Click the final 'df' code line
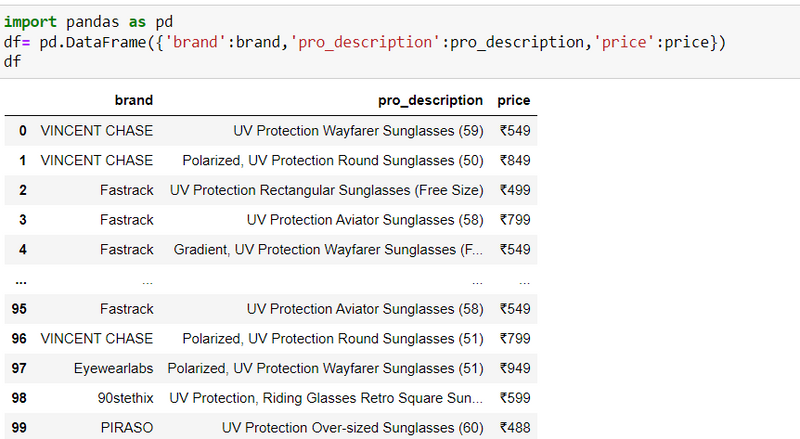This screenshot has width=800, height=439. click(12, 62)
